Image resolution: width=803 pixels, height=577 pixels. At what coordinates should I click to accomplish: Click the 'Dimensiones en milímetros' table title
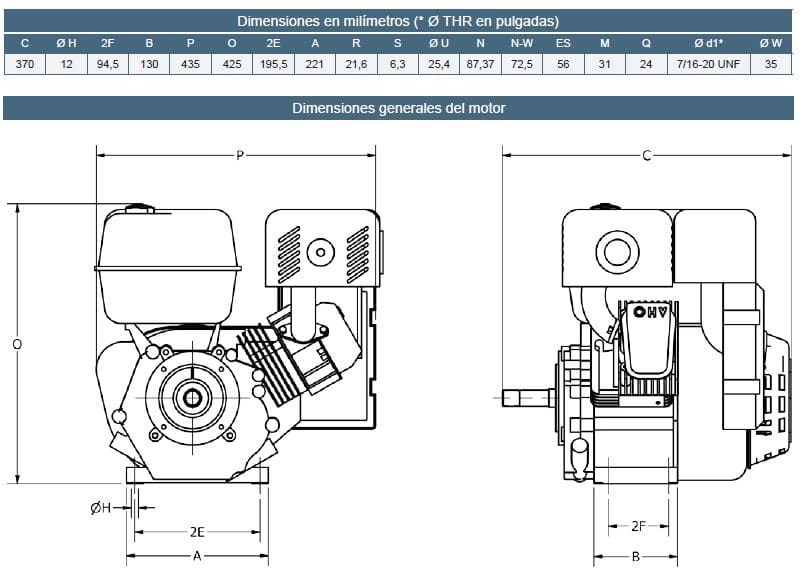tap(398, 21)
